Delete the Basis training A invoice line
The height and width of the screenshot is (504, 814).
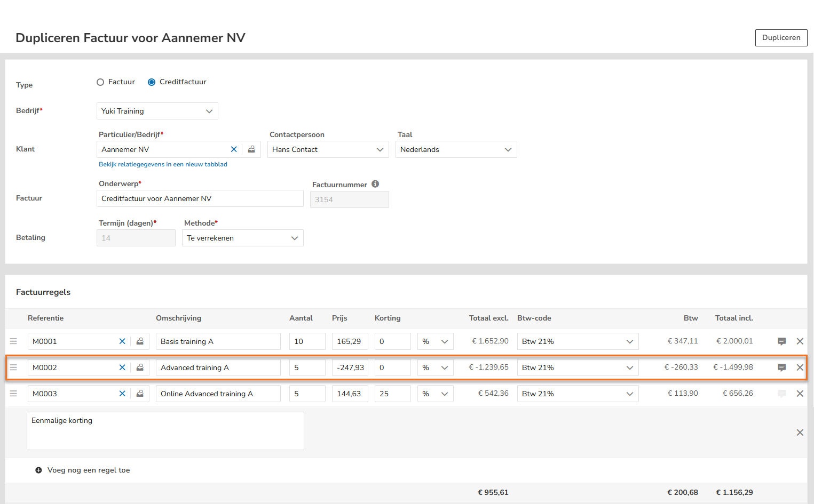(800, 341)
